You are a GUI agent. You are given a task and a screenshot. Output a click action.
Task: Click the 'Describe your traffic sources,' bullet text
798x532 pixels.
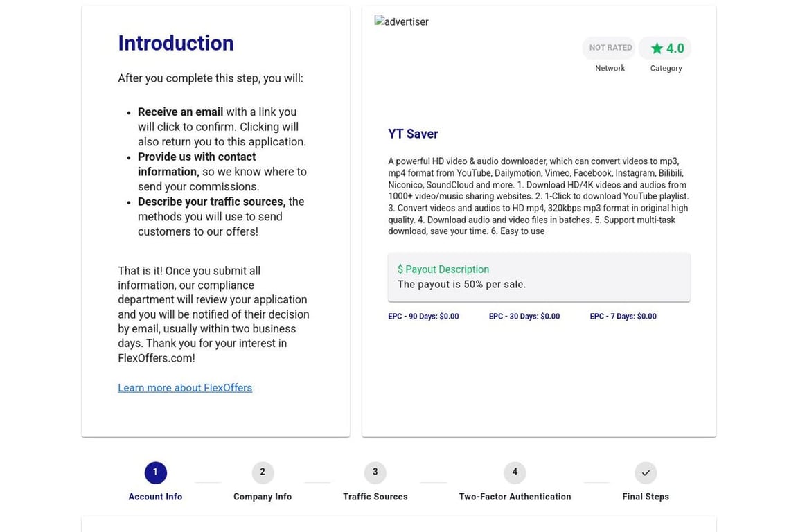coord(212,202)
